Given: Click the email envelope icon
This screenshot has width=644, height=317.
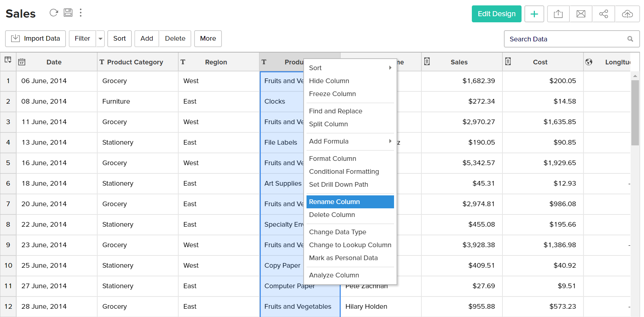Looking at the screenshot, I should (581, 14).
